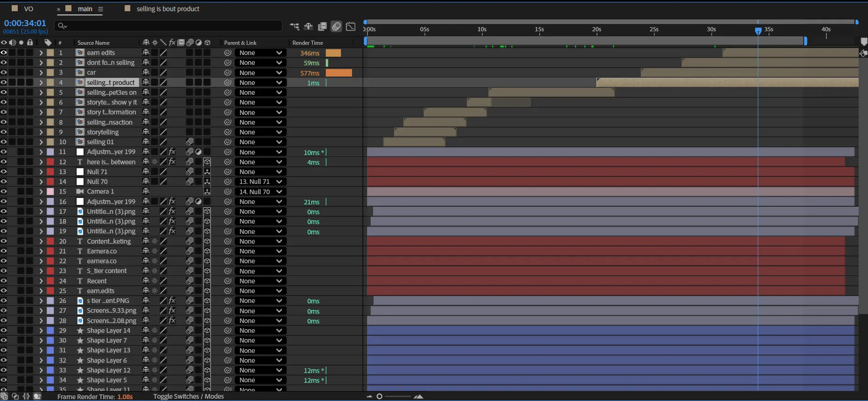
Task: Click fx switch on Adjustment layer 11
Action: coord(172,152)
